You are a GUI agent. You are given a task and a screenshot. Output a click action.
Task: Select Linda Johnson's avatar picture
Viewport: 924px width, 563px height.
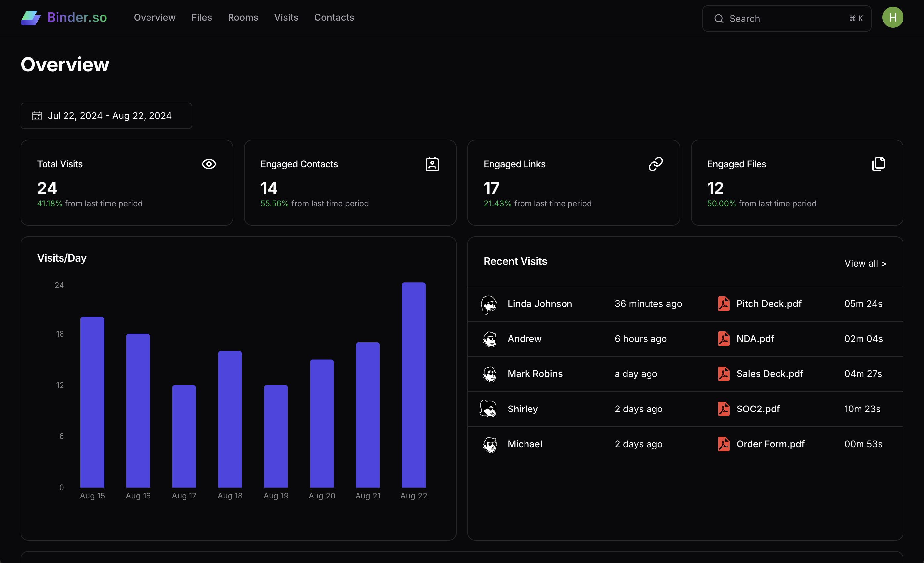[489, 304]
